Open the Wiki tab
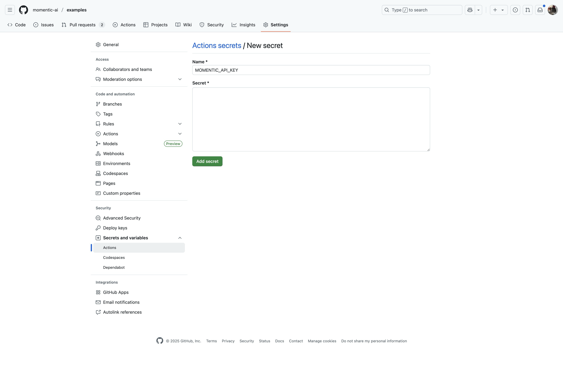Image resolution: width=563 pixels, height=392 pixels. click(x=184, y=25)
